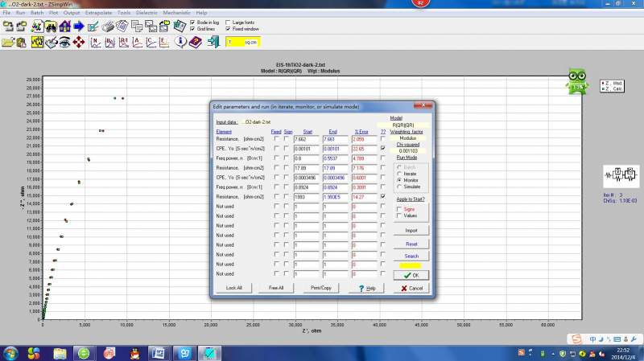Screen dimensions: 644x361
Task: Click the Search button
Action: [x=411, y=256]
